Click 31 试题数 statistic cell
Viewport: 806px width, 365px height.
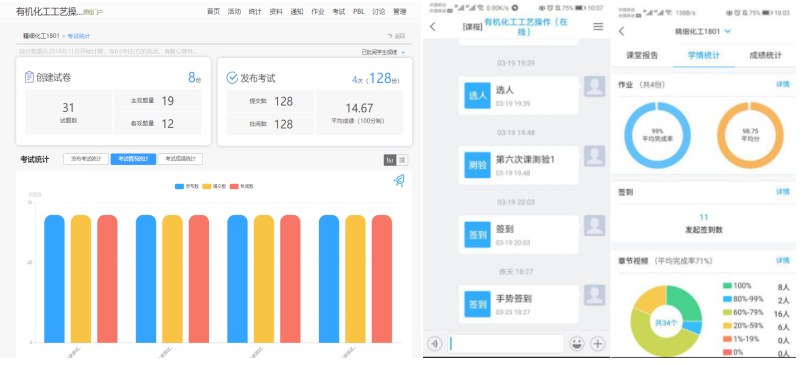pos(68,112)
